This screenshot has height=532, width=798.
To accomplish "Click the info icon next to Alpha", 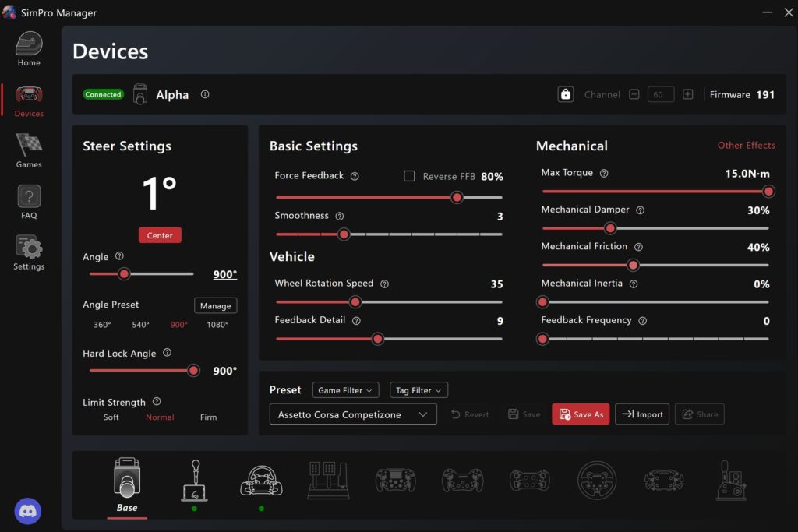I will [x=205, y=94].
